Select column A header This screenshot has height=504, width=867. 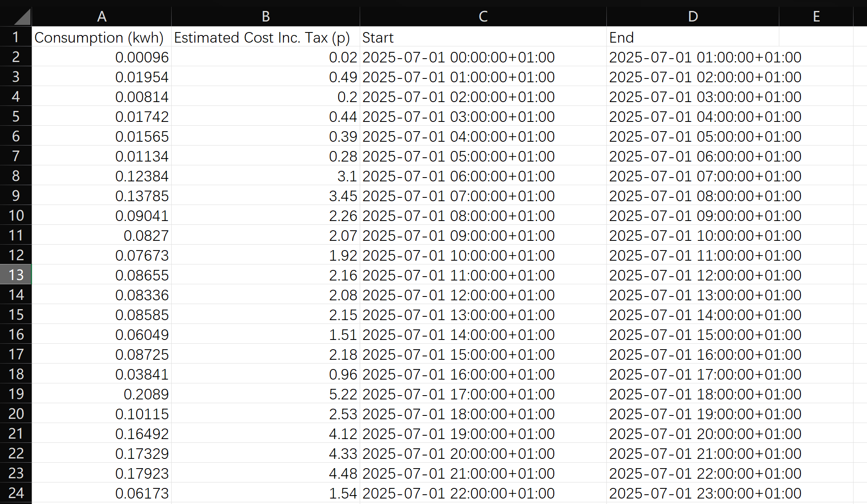point(102,17)
